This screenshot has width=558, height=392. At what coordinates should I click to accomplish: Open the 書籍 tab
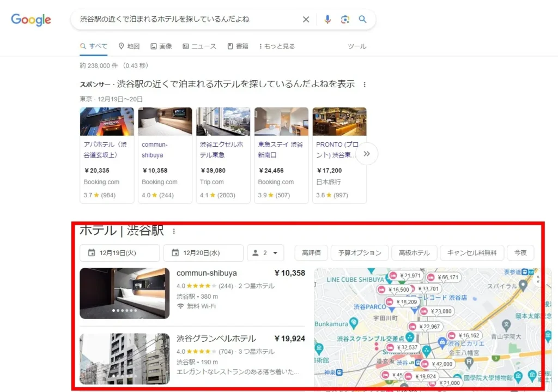pyautogui.click(x=238, y=46)
